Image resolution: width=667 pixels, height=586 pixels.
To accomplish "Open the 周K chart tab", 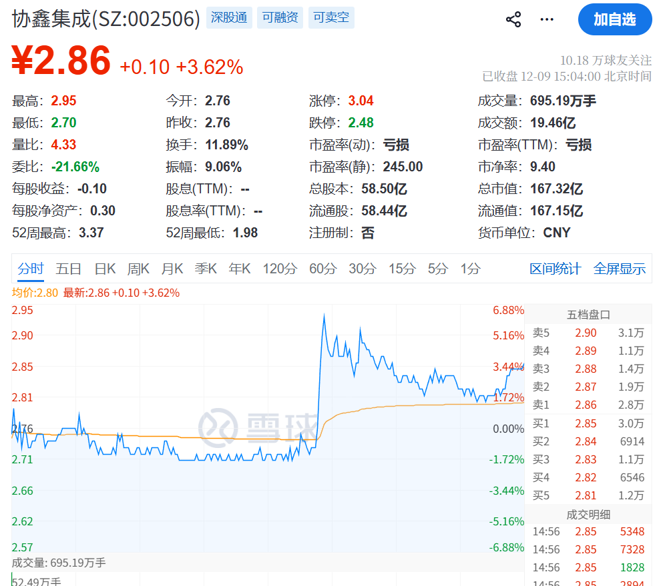I will point(138,269).
